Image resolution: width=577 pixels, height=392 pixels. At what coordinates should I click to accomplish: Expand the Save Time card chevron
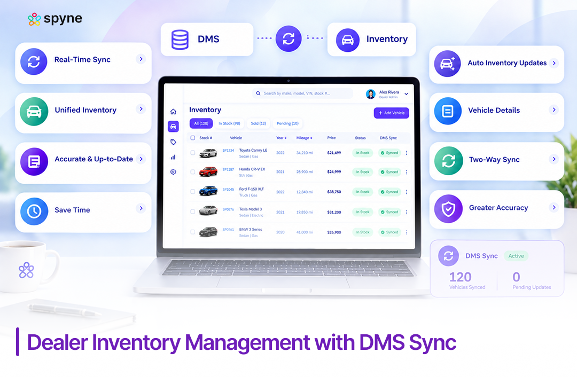(x=141, y=208)
